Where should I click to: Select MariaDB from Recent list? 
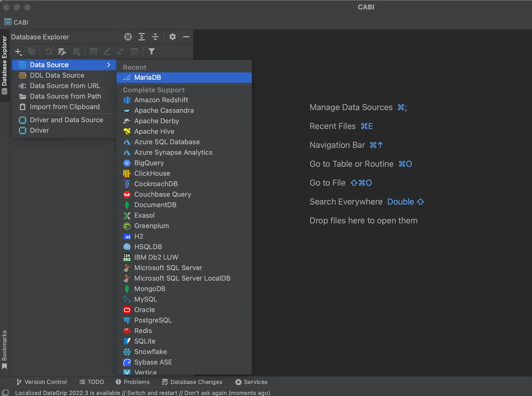pyautogui.click(x=148, y=77)
